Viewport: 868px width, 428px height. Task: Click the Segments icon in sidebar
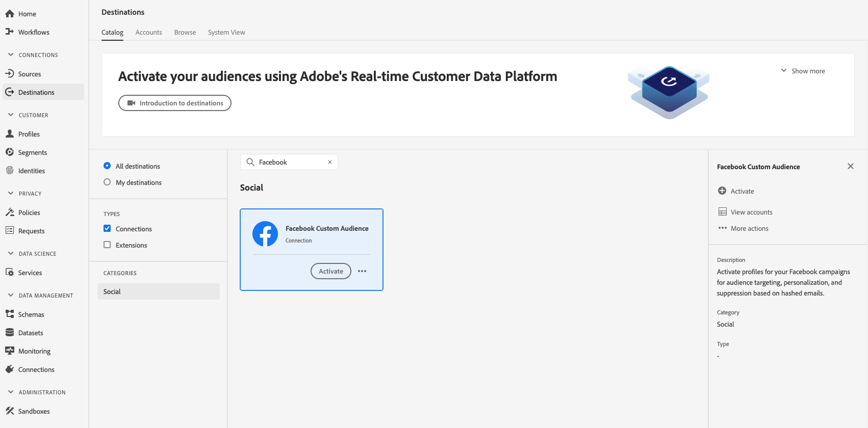pos(9,152)
